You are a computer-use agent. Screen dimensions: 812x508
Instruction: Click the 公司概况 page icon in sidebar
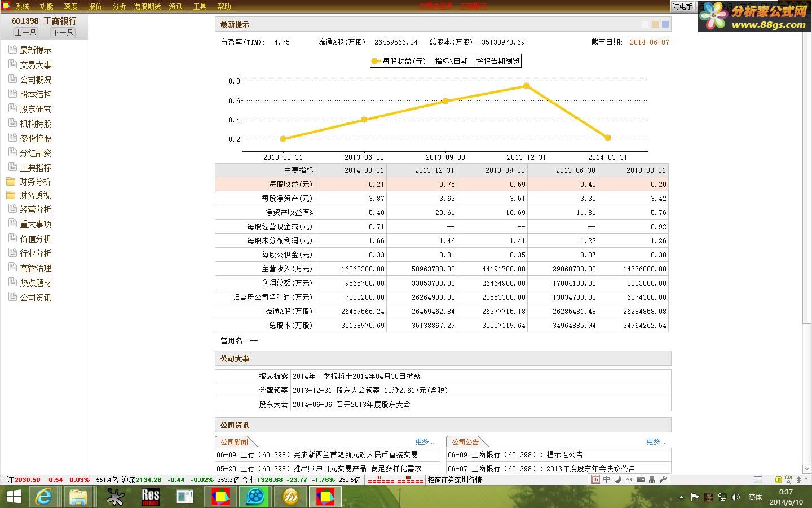pos(12,79)
